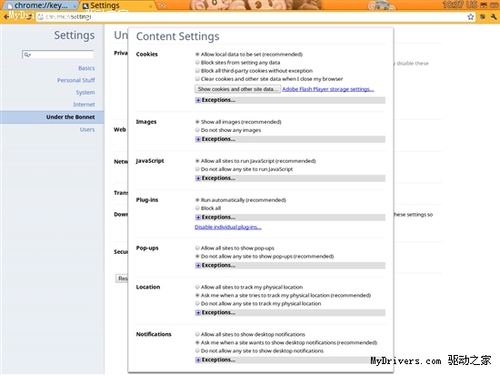Select Do not show any images

(x=197, y=130)
